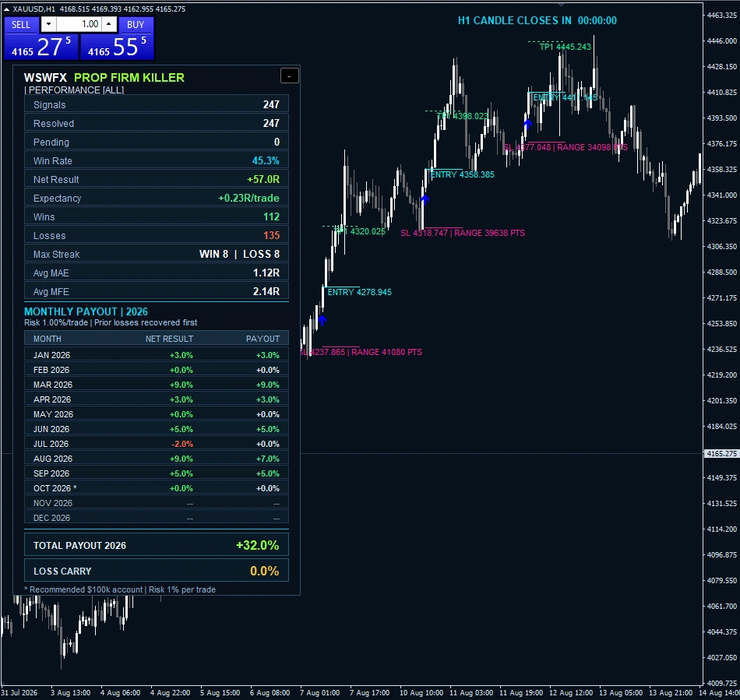Collapse the one-click trading panel triangle
The width and height of the screenshot is (740, 700).
(6, 9)
